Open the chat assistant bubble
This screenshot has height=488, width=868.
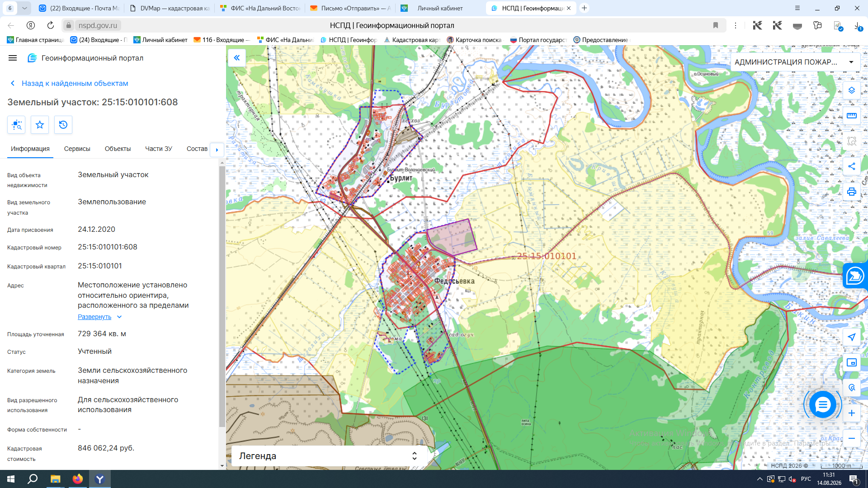pos(822,404)
